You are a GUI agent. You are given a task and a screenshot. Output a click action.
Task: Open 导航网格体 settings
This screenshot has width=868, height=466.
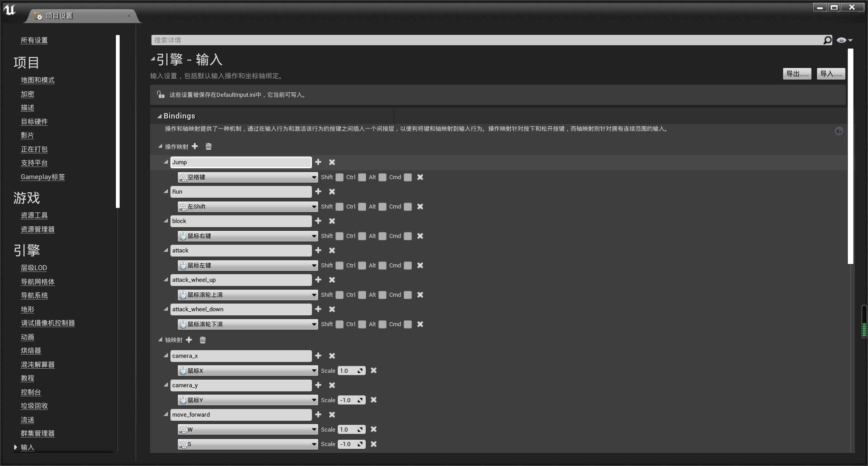coord(38,282)
